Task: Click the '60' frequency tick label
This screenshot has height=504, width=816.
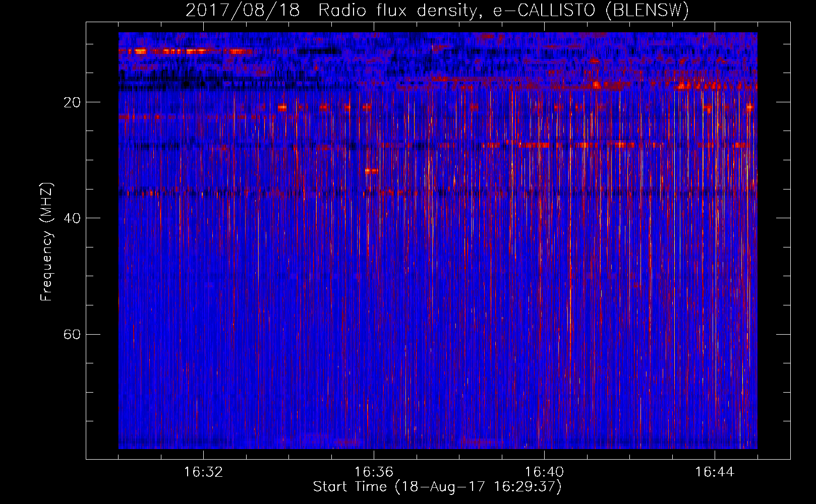Action: tap(72, 335)
